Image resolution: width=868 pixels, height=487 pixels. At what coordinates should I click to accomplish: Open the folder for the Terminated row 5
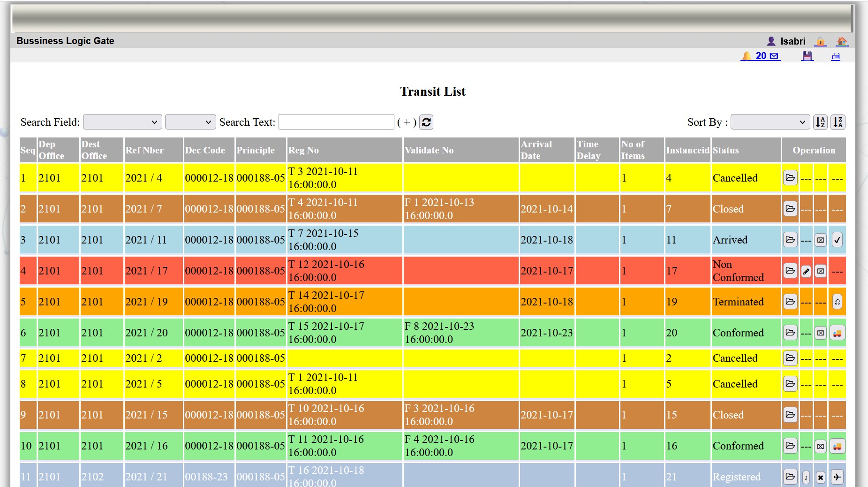790,302
